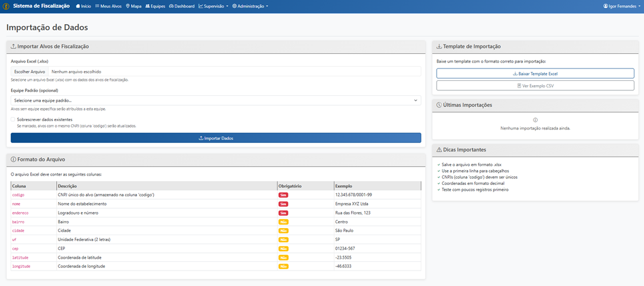Click the download icon beside Template de Importação
The height and width of the screenshot is (286, 644).
[x=439, y=46]
